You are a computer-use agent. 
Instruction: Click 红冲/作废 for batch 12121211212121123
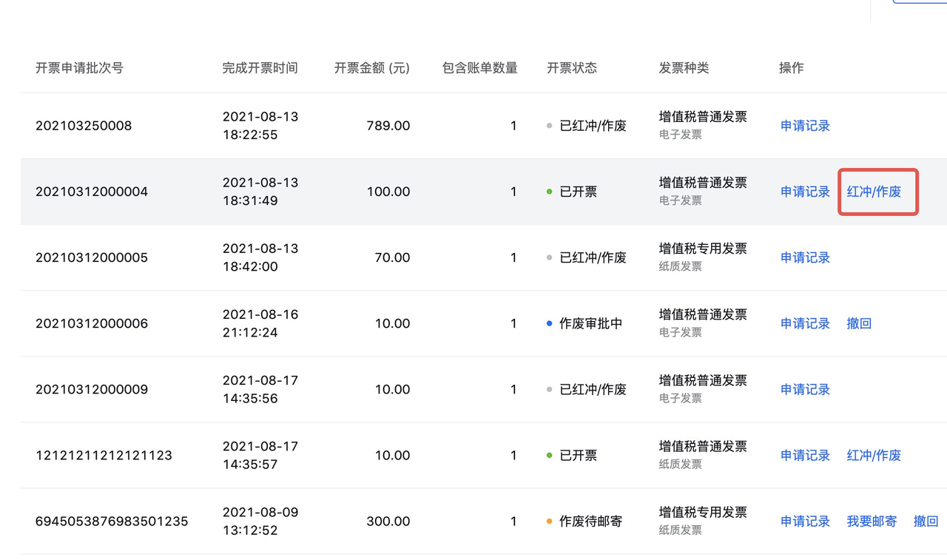click(874, 455)
